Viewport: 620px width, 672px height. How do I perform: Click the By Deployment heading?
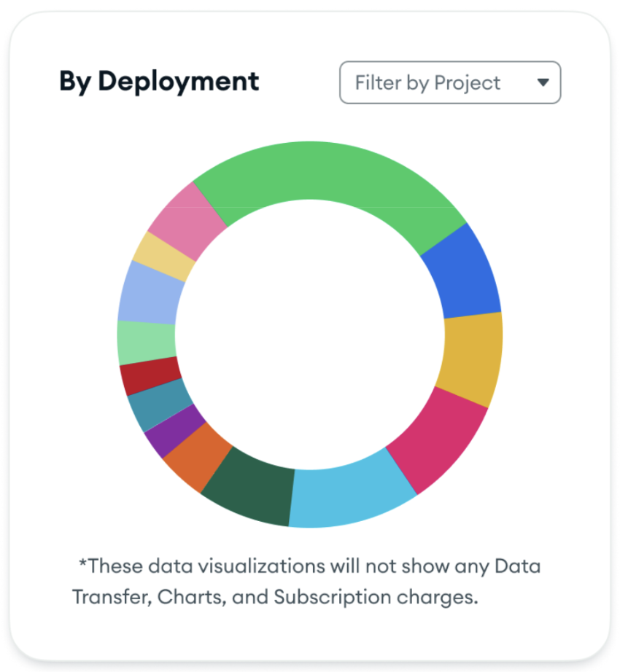click(159, 82)
